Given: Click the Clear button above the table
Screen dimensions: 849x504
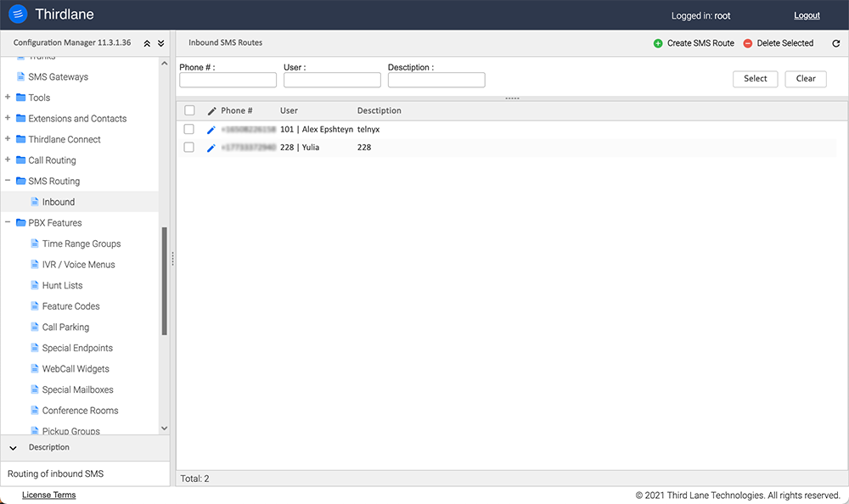Looking at the screenshot, I should point(805,79).
